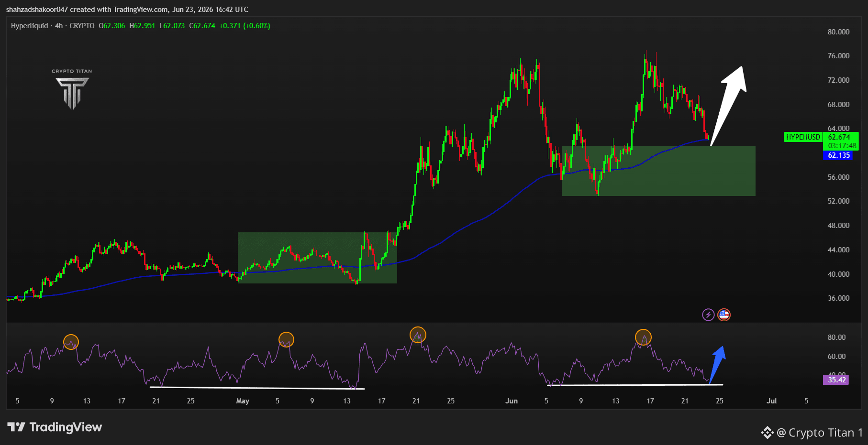
Task: Click the 80.000 price axis label
Action: click(838, 32)
